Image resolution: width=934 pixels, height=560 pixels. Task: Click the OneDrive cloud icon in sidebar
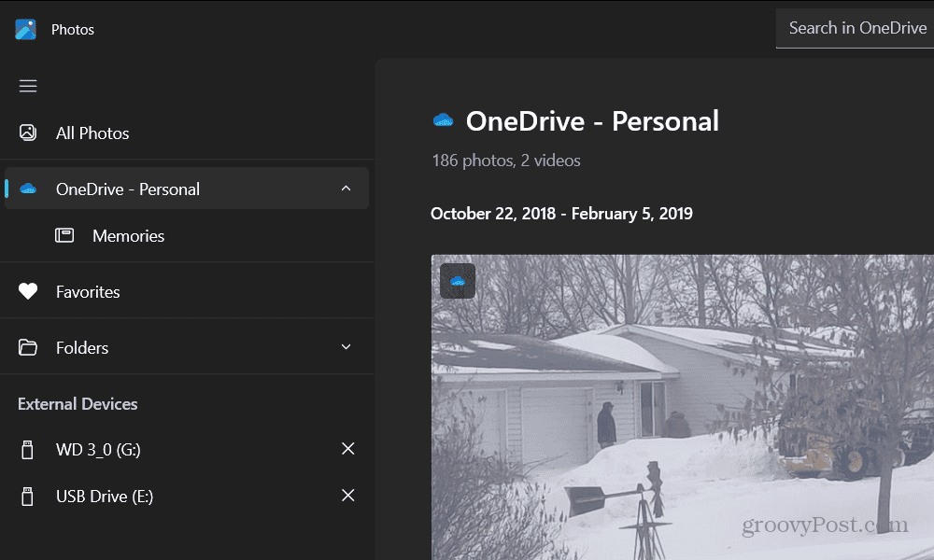point(28,189)
